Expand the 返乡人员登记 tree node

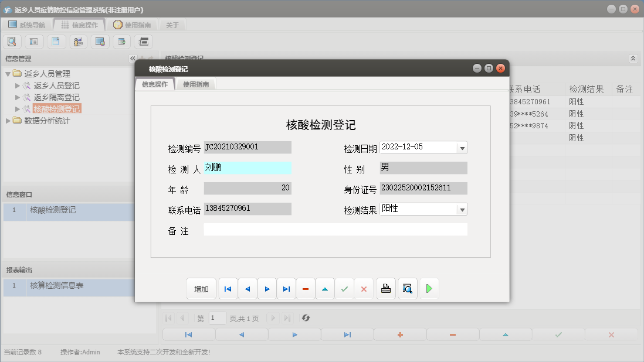18,86
